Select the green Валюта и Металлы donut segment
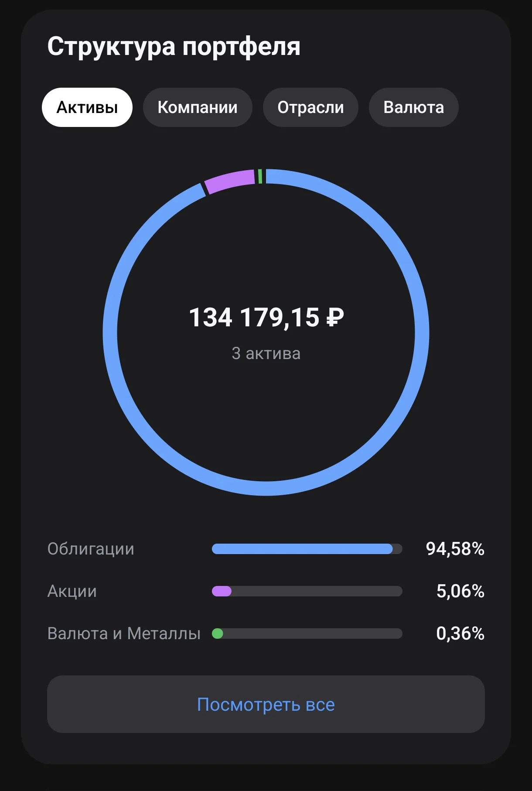This screenshot has width=532, height=791. click(x=260, y=176)
